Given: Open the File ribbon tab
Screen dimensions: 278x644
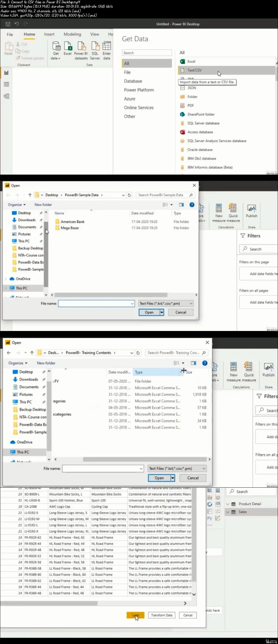Looking at the screenshot, I should [x=10, y=35].
